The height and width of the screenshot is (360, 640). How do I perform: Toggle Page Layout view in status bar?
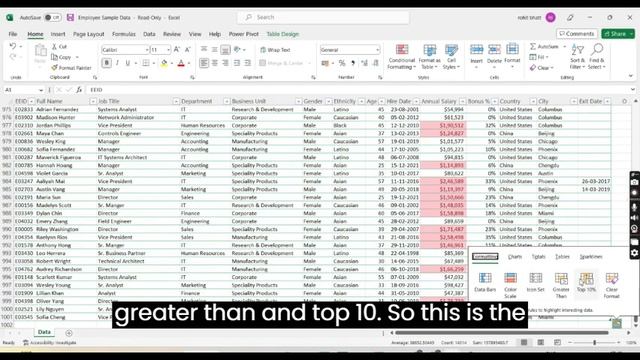pos(540,342)
